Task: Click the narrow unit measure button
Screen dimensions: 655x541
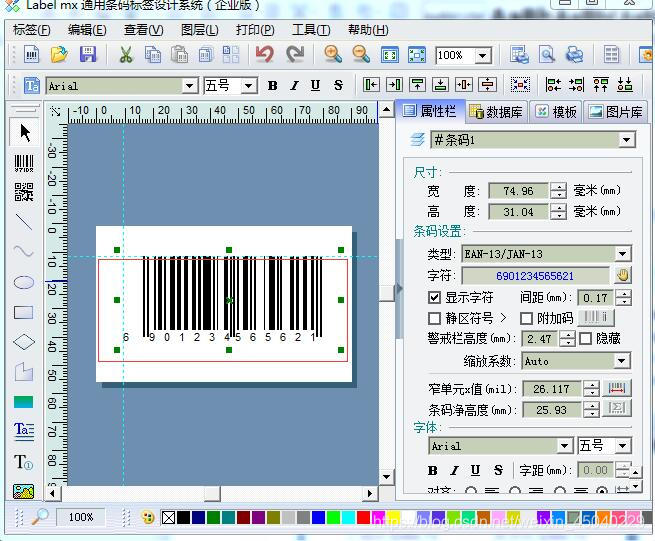Action: click(617, 388)
